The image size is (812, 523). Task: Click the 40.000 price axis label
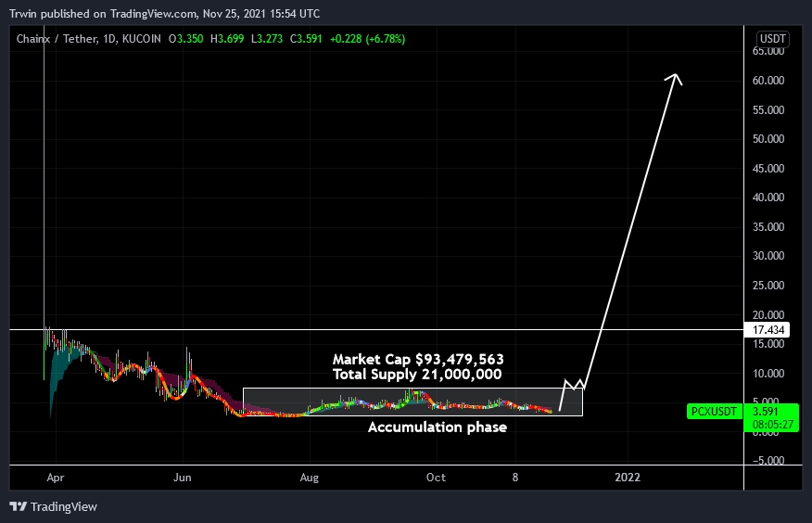(768, 198)
